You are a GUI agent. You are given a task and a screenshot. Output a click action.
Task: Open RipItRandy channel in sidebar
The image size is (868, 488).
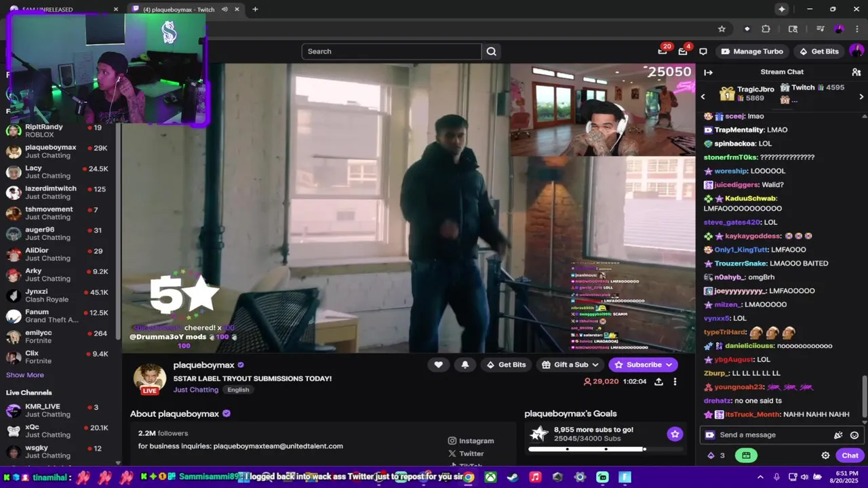tap(60, 131)
